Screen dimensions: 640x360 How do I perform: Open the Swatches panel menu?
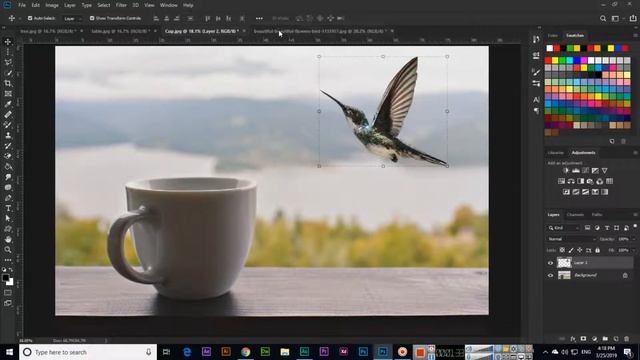[635, 36]
